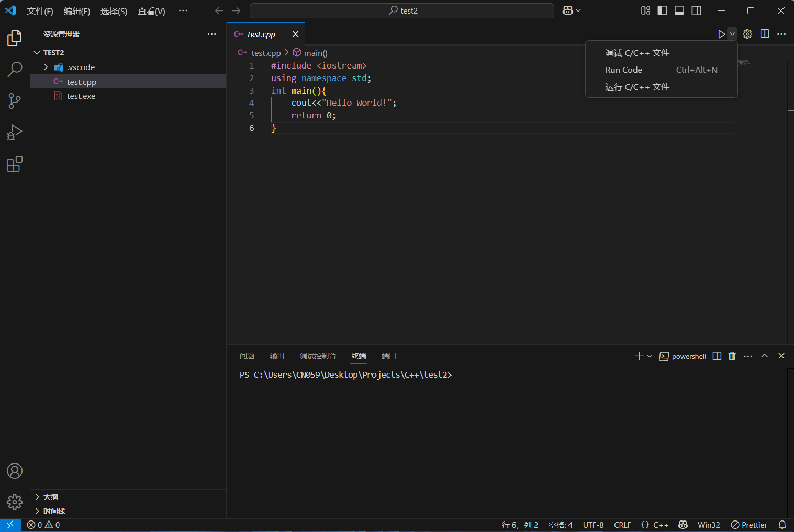This screenshot has height=532, width=794.
Task: Toggle the bottom panel layout button
Action: (679, 10)
